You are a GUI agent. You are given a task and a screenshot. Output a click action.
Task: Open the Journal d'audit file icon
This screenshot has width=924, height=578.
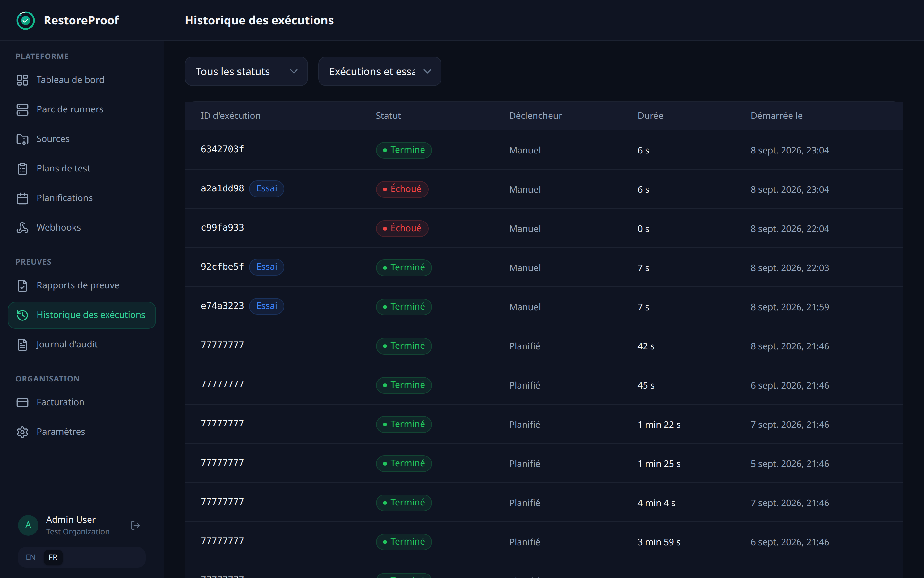tap(22, 345)
